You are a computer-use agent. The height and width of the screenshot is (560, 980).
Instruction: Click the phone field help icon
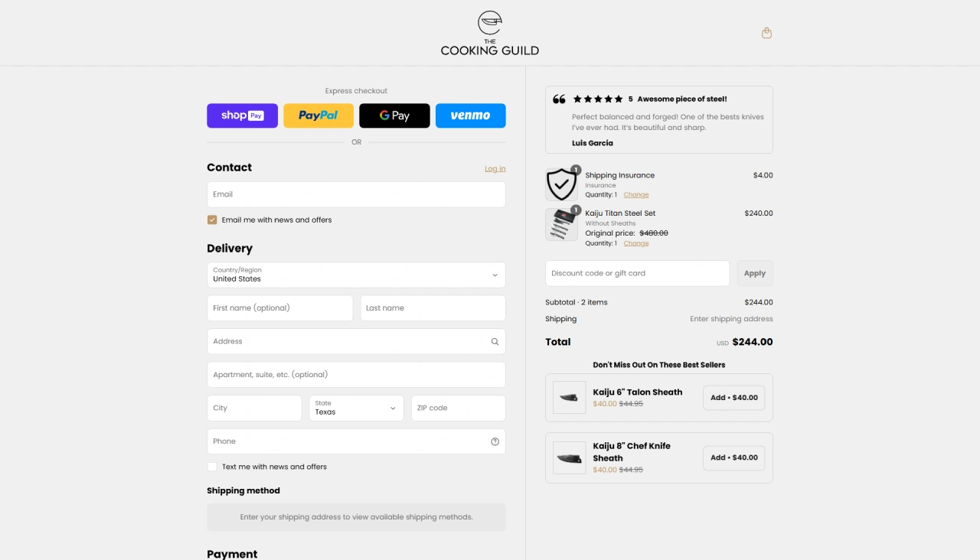495,441
